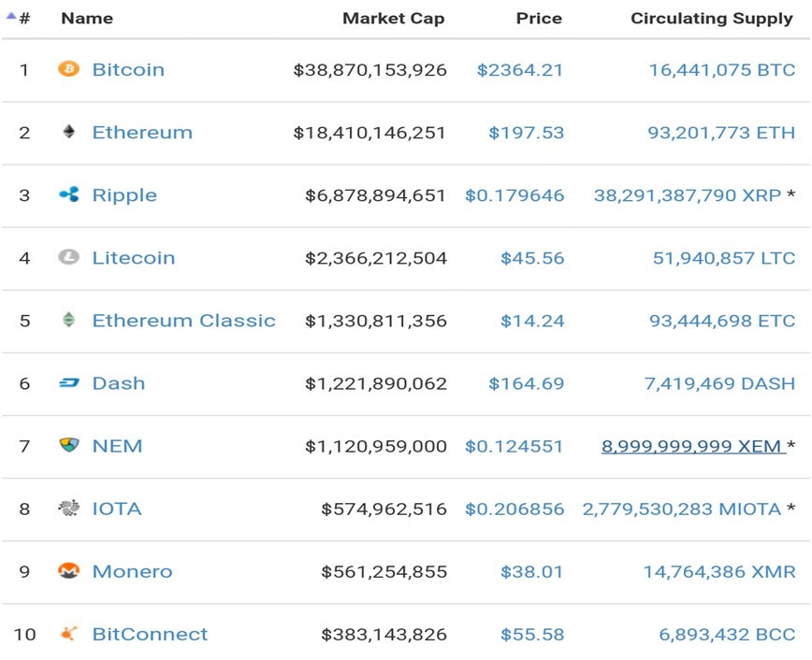This screenshot has width=812, height=660.
Task: Sort by the Price column header
Action: (539, 18)
